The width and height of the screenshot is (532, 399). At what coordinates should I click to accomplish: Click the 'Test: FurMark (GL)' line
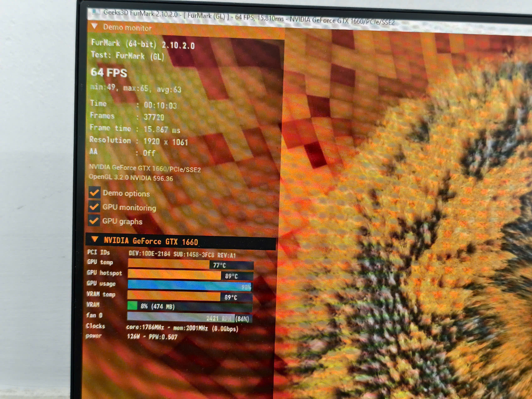(128, 56)
